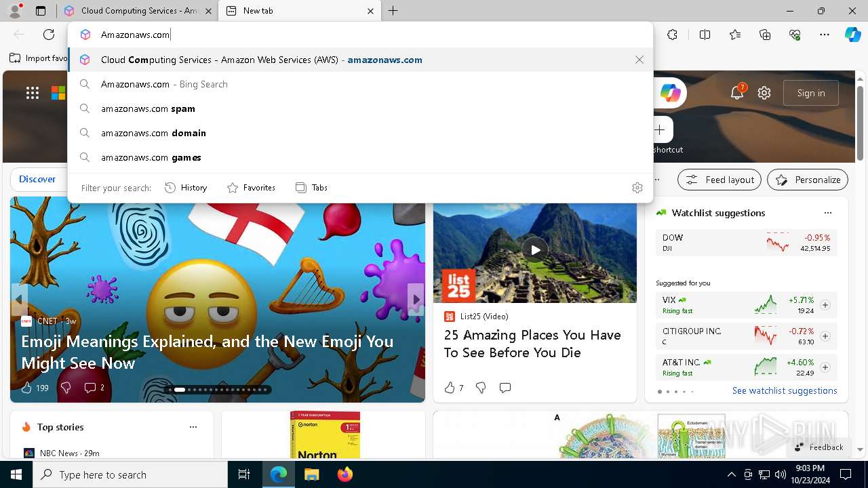
Task: Click the address bar text field
Action: point(359,35)
